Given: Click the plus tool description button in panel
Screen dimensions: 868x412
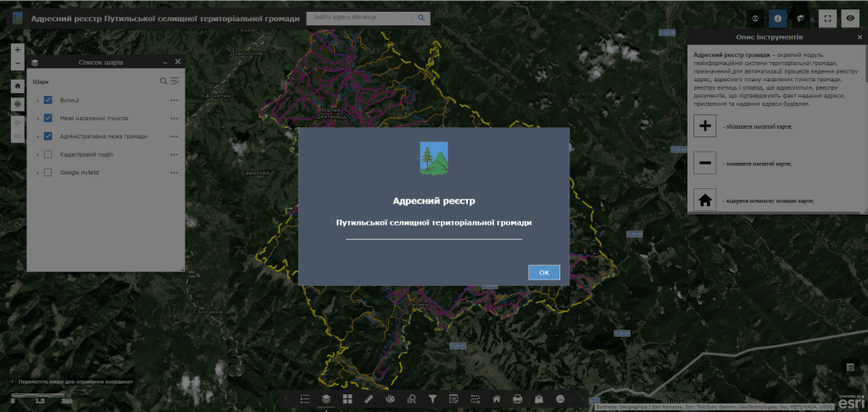Looking at the screenshot, I should [x=704, y=126].
